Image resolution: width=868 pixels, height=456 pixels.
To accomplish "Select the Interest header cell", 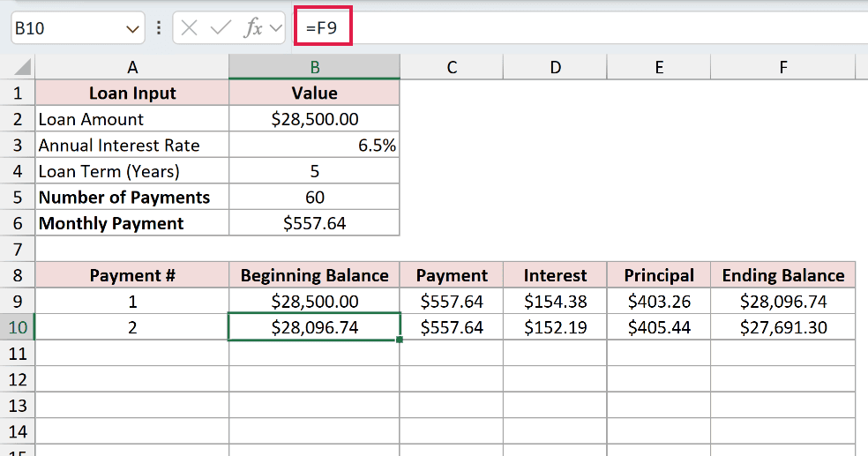I will pos(555,275).
